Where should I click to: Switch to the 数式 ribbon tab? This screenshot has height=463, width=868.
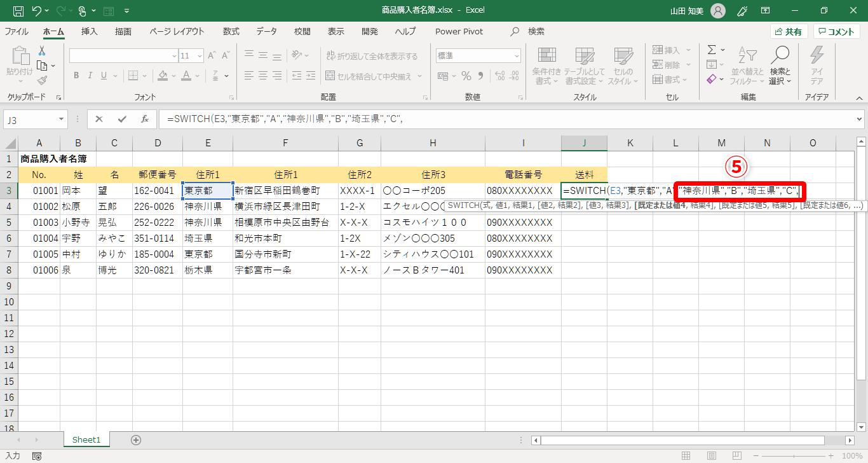point(231,31)
